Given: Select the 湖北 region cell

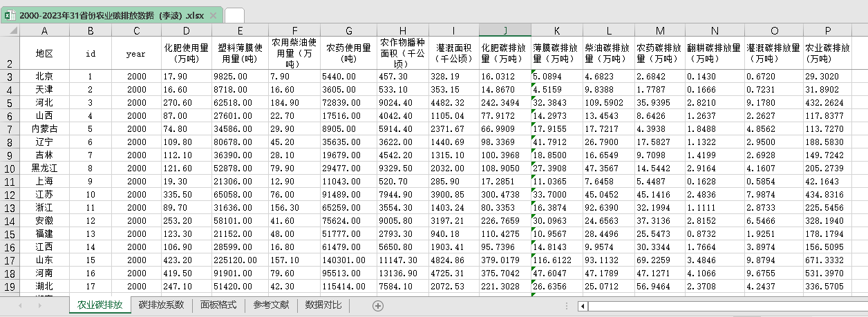Looking at the screenshot, I should click(45, 286).
